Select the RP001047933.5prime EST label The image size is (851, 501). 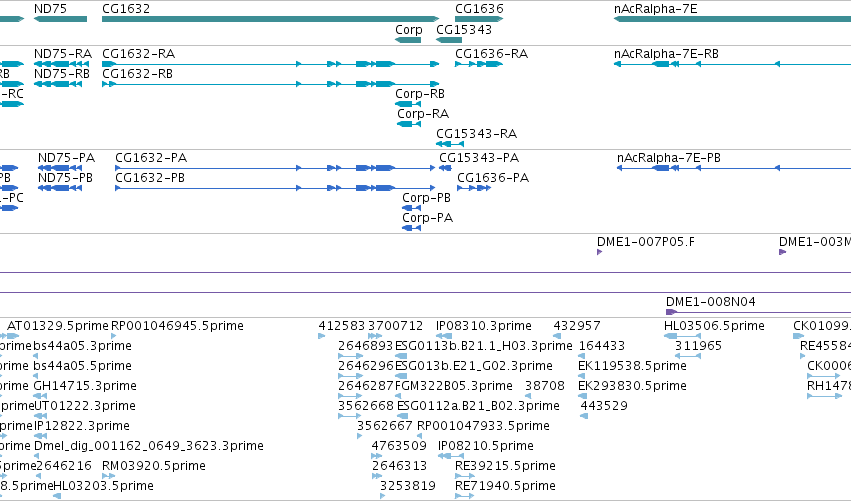(483, 426)
